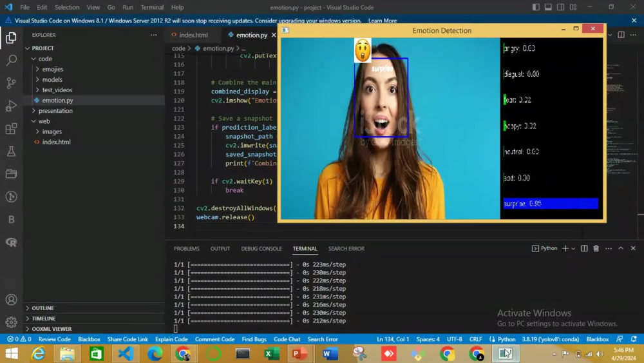Open Word from the taskbar
This screenshot has height=363, width=644.
[x=330, y=353]
